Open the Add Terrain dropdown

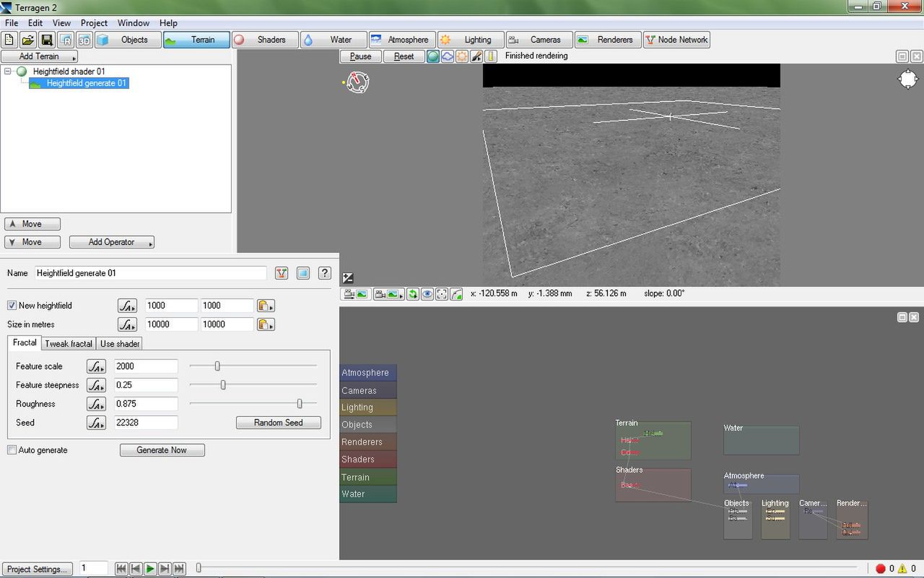(x=39, y=56)
